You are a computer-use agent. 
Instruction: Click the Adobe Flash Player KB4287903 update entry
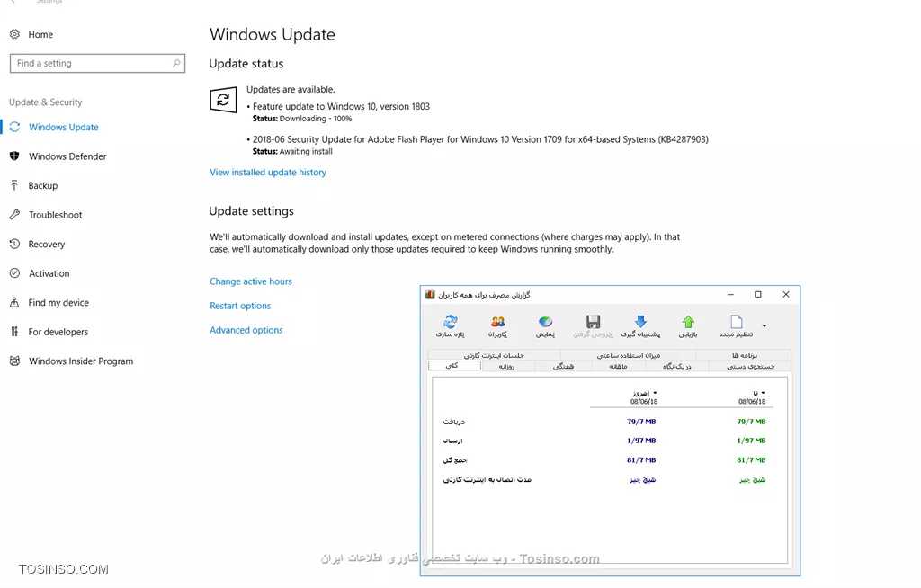point(480,139)
